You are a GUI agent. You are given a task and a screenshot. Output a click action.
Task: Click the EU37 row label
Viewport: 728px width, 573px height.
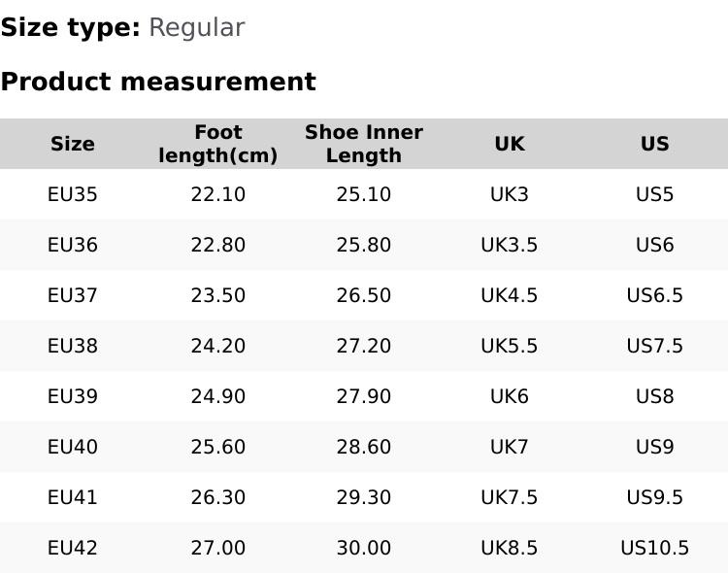coord(73,295)
